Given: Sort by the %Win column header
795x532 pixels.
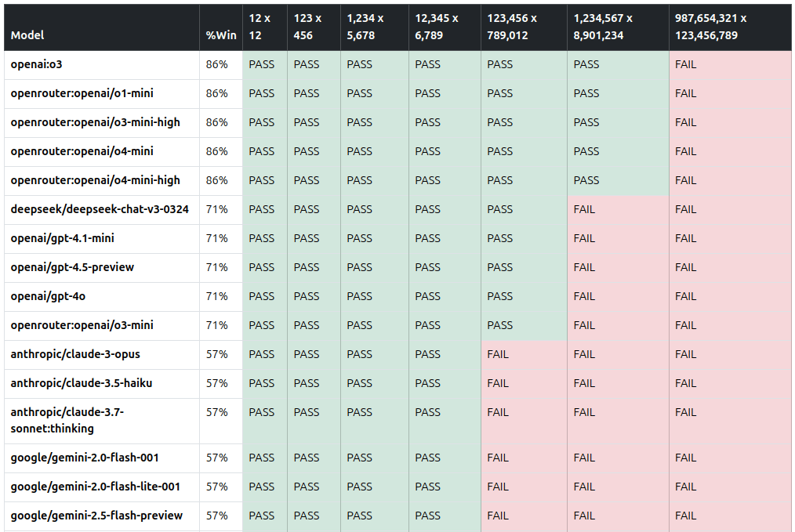Looking at the screenshot, I should [x=220, y=35].
